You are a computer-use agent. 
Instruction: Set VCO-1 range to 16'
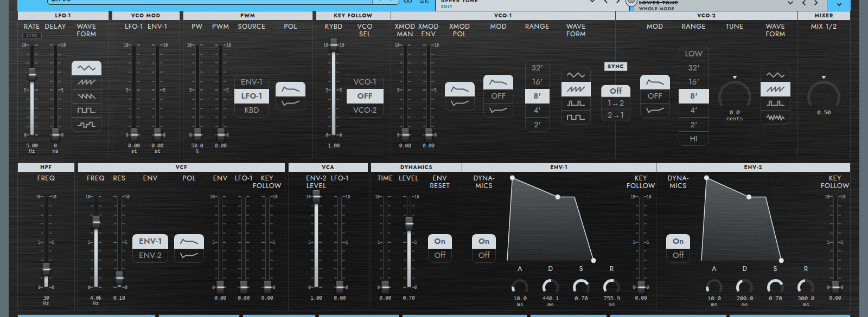coord(537,82)
